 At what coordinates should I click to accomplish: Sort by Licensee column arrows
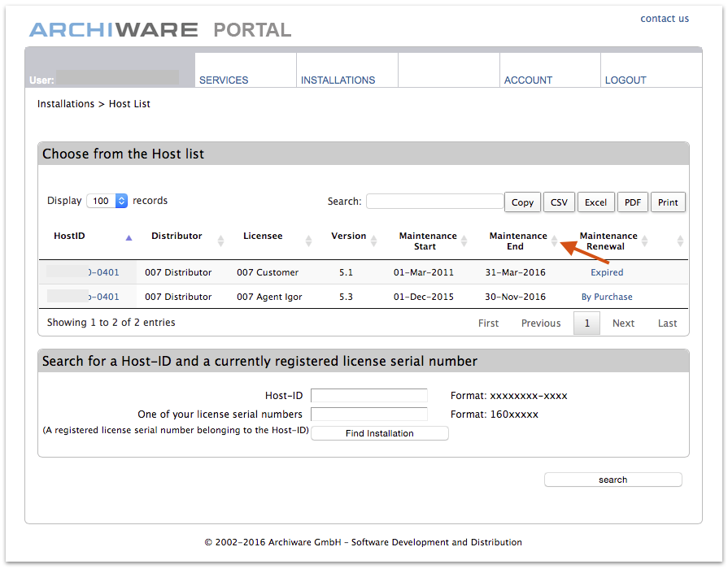(308, 241)
